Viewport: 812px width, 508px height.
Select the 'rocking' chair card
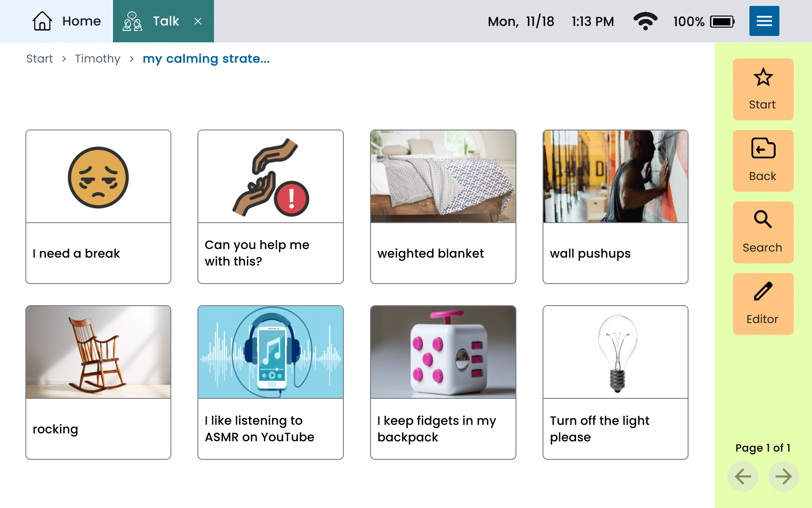99,381
